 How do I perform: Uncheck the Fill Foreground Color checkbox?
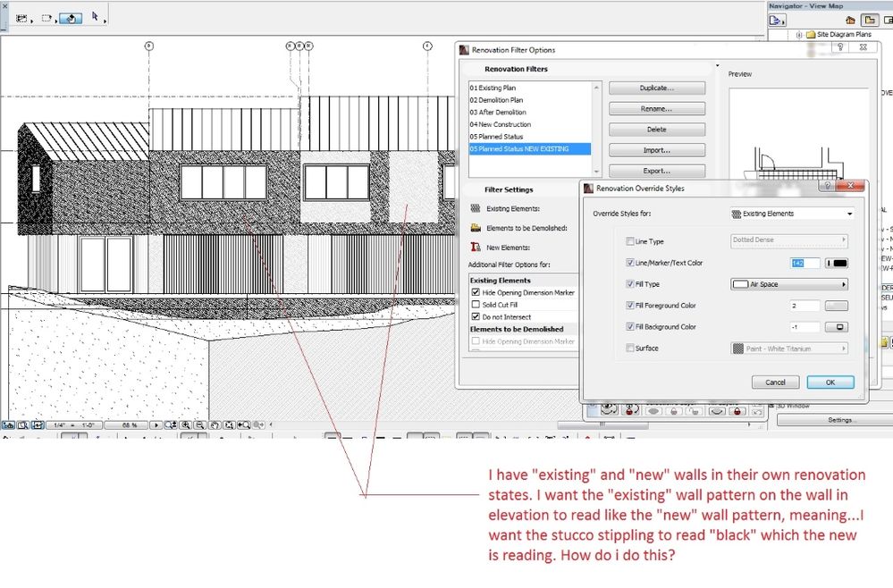631,306
